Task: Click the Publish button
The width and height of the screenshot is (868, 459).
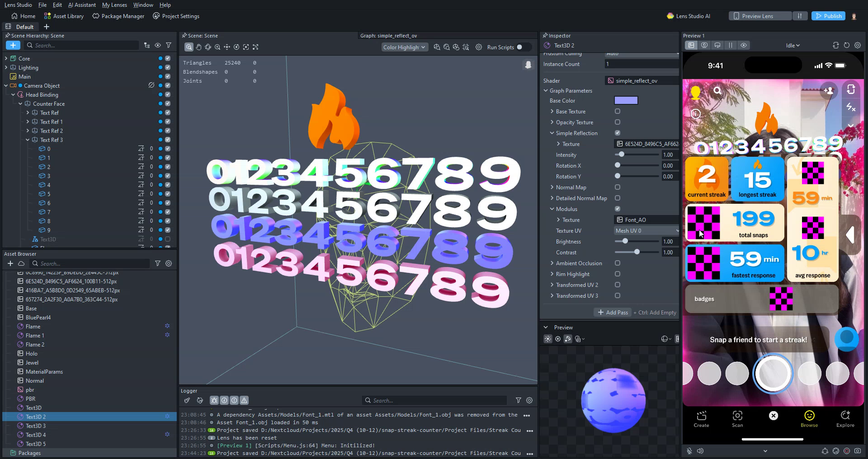Action: pos(828,16)
